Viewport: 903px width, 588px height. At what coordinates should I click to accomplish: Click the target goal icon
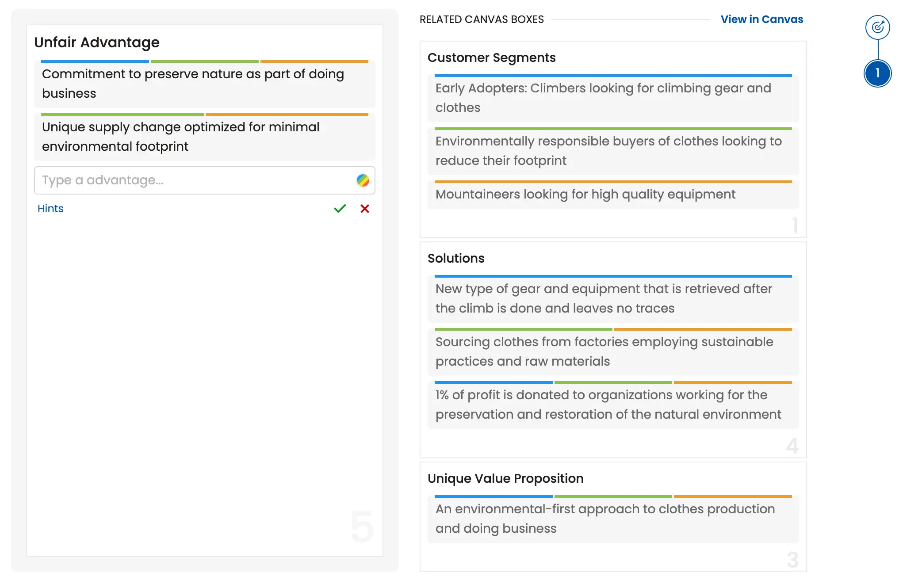[x=877, y=27]
